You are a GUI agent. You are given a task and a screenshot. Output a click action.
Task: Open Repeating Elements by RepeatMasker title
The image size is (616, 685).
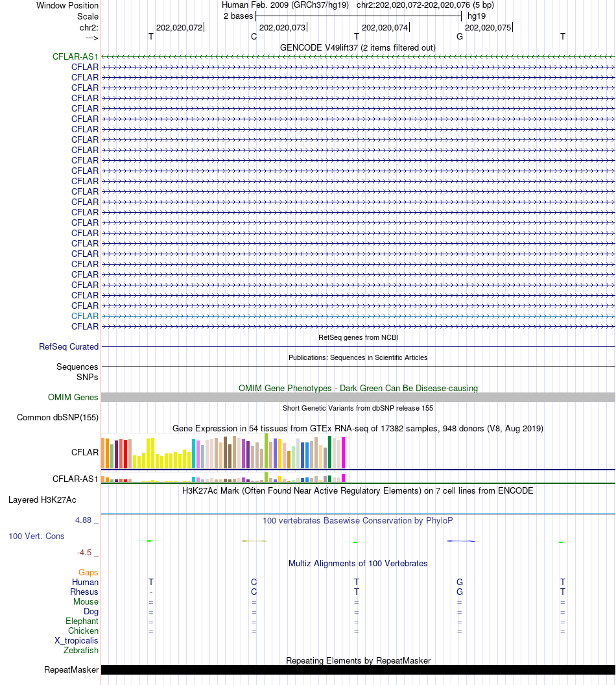(x=358, y=660)
